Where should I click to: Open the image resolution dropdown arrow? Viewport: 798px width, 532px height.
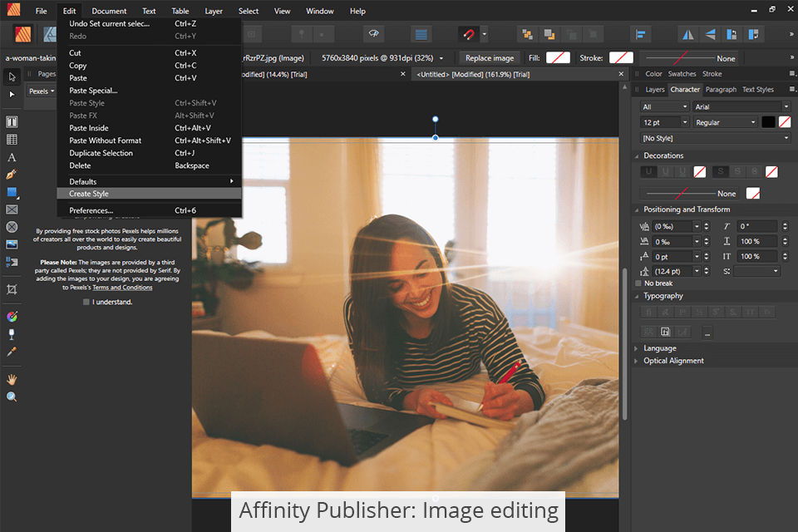coord(441,58)
